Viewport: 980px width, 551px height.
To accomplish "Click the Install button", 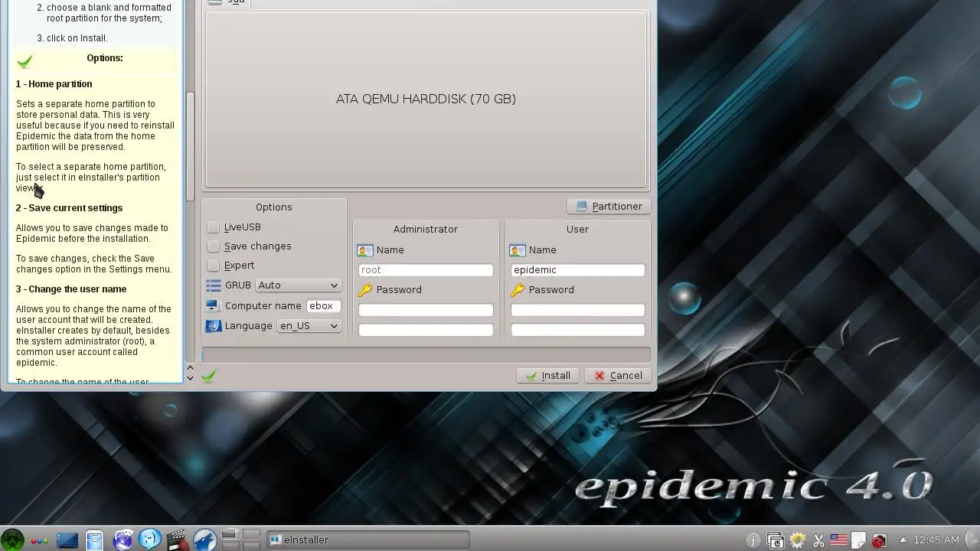I will pyautogui.click(x=547, y=376).
